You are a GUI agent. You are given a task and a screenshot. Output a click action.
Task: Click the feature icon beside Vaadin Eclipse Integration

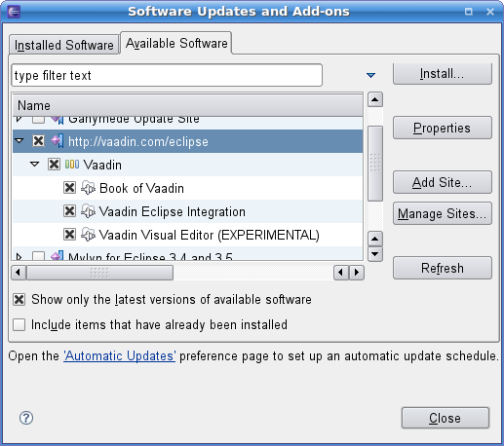tap(88, 211)
